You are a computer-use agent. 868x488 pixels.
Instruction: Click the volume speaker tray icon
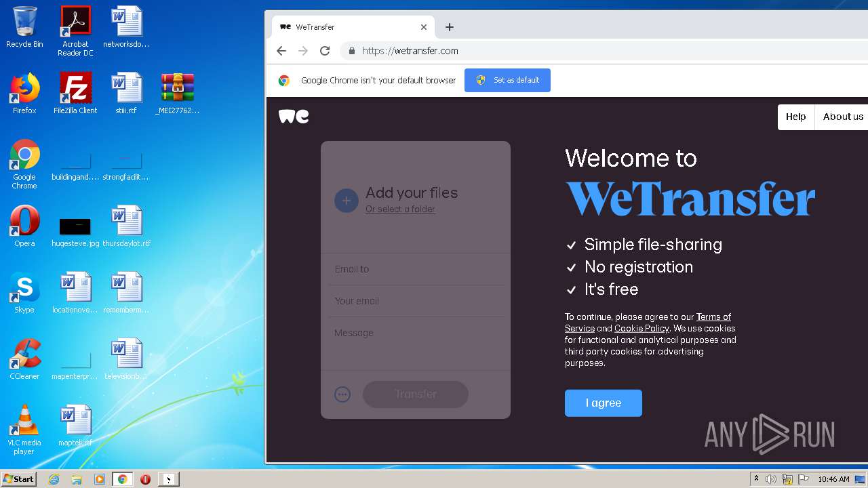tap(771, 479)
